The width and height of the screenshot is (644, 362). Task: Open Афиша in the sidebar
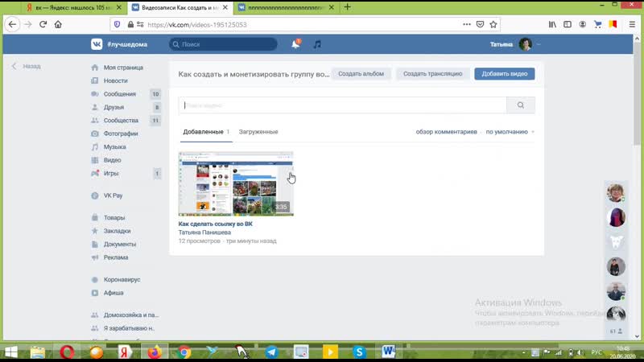tap(114, 293)
